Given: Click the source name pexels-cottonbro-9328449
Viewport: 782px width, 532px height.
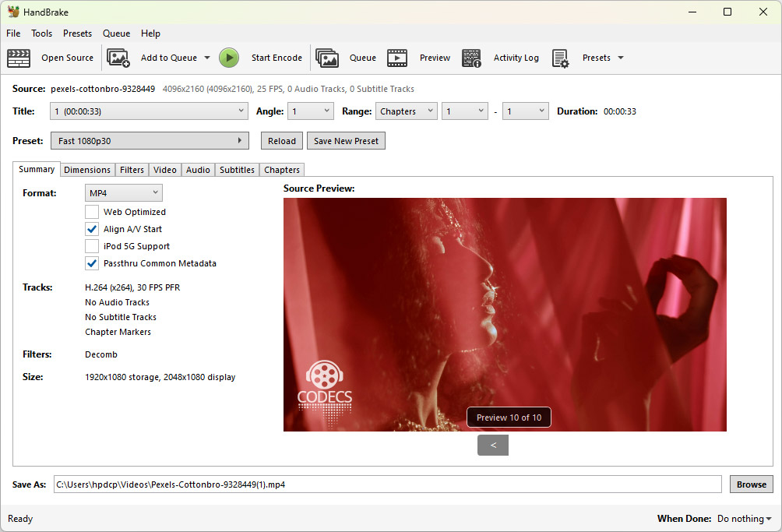Looking at the screenshot, I should tap(103, 89).
